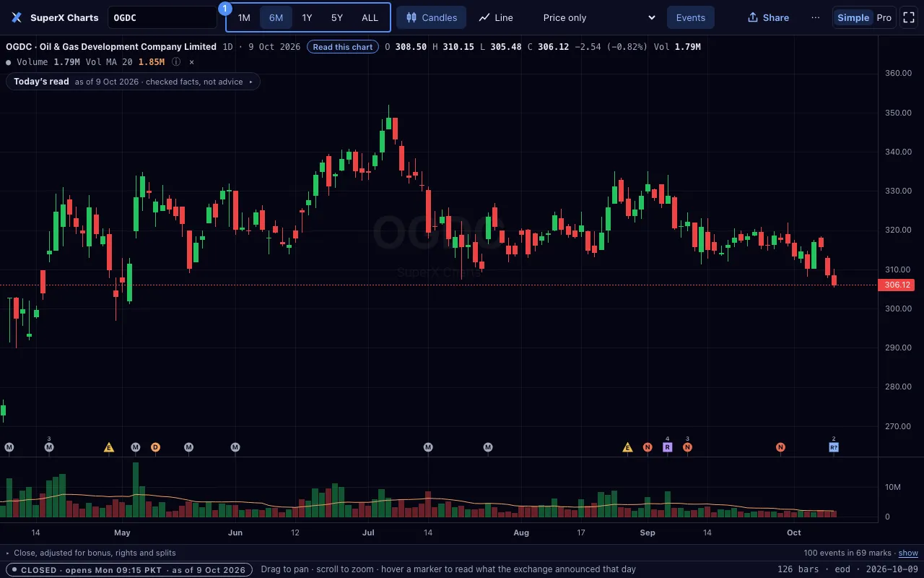Click the blue R? event marker
The height and width of the screenshot is (578, 924).
tap(834, 447)
